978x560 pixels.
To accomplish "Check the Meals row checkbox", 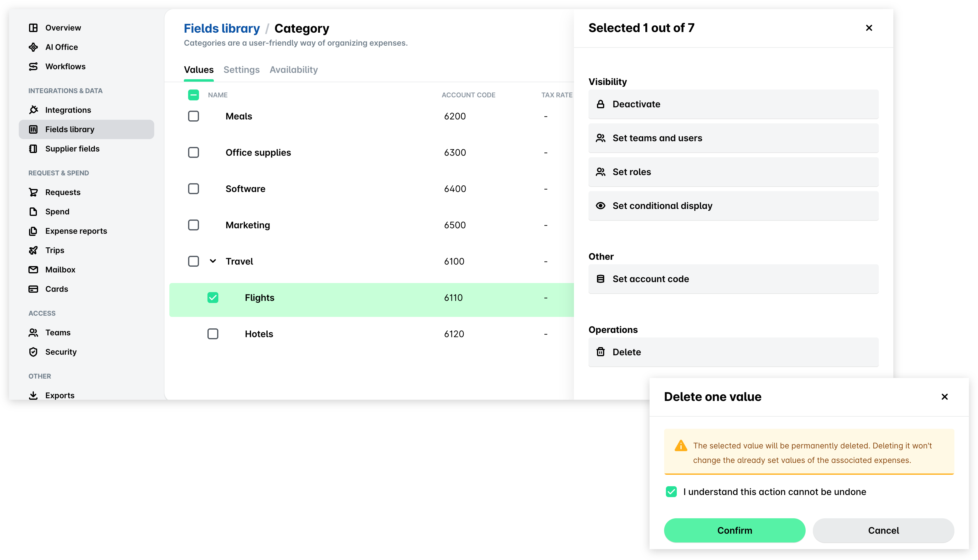I will tap(194, 116).
